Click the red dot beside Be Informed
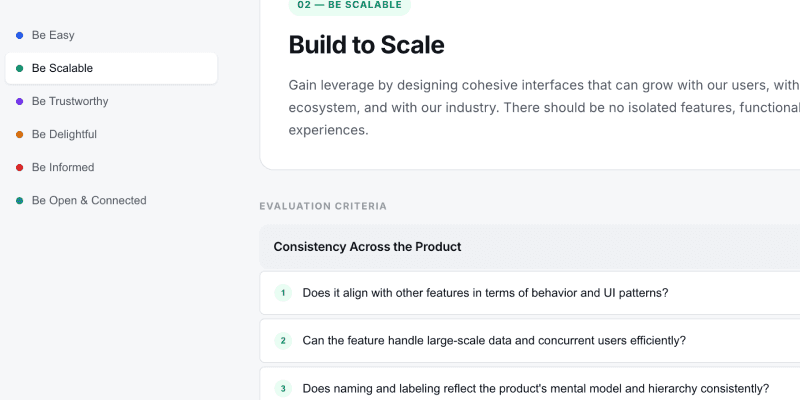This screenshot has height=400, width=800. 20,167
